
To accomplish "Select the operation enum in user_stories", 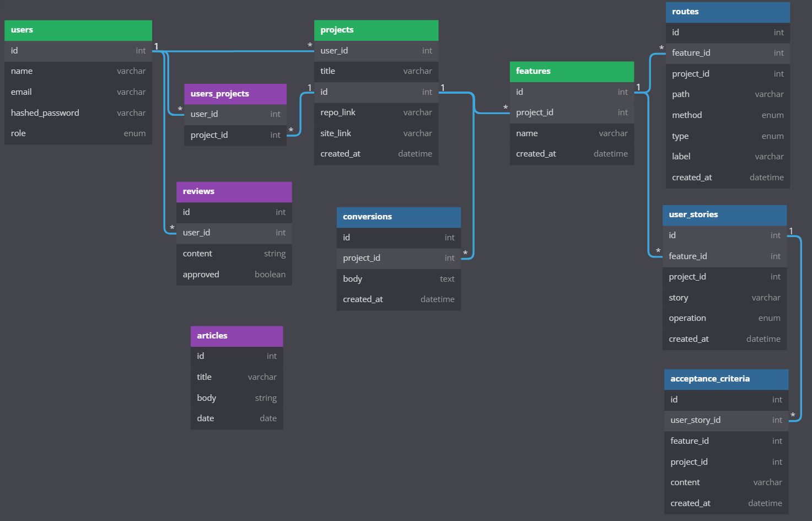I will coord(724,318).
